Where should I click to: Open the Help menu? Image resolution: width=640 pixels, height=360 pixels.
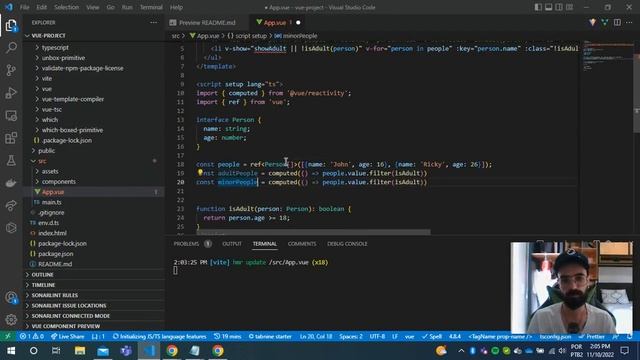[176, 7]
